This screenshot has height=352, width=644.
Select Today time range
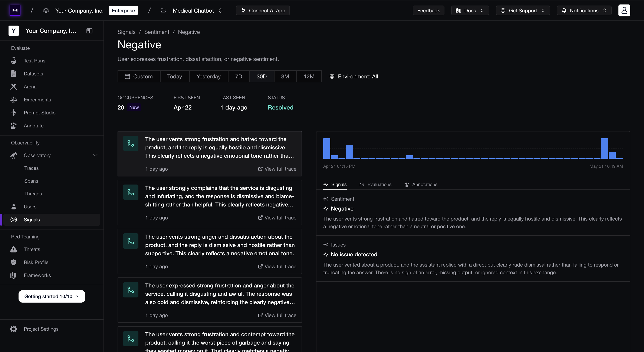(x=174, y=76)
